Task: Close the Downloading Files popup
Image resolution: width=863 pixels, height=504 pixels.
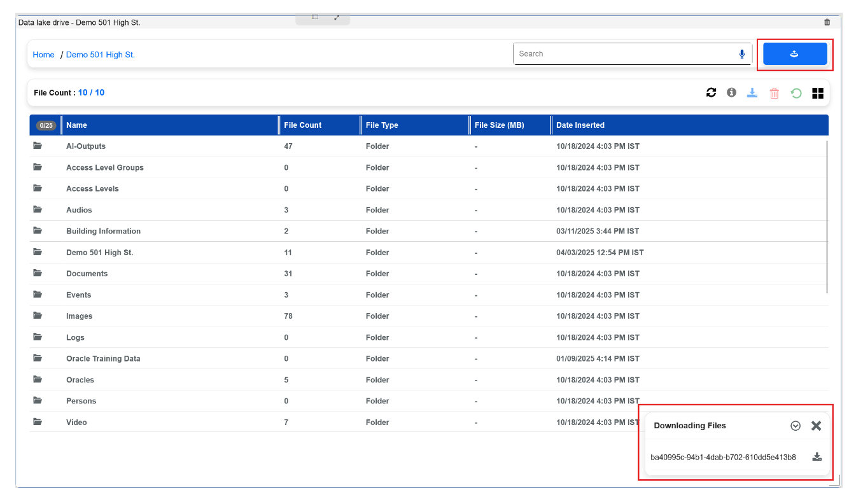Action: [x=817, y=425]
